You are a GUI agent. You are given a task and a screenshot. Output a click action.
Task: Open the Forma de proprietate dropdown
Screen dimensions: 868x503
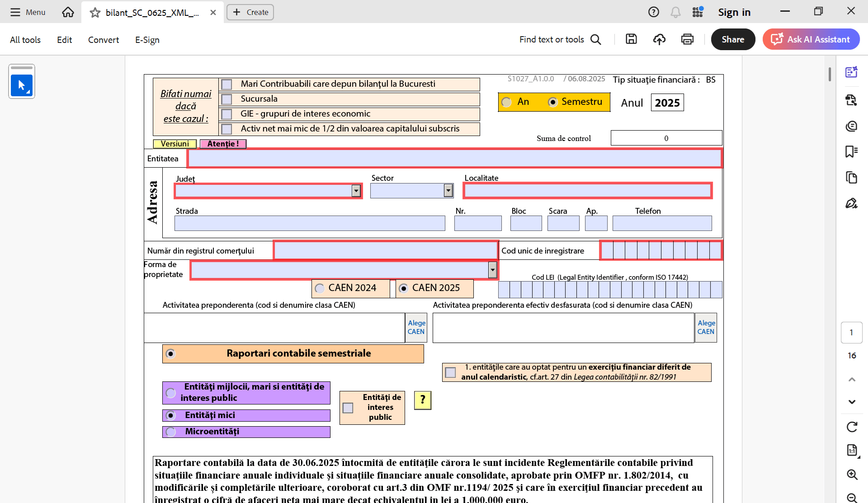tap(492, 270)
